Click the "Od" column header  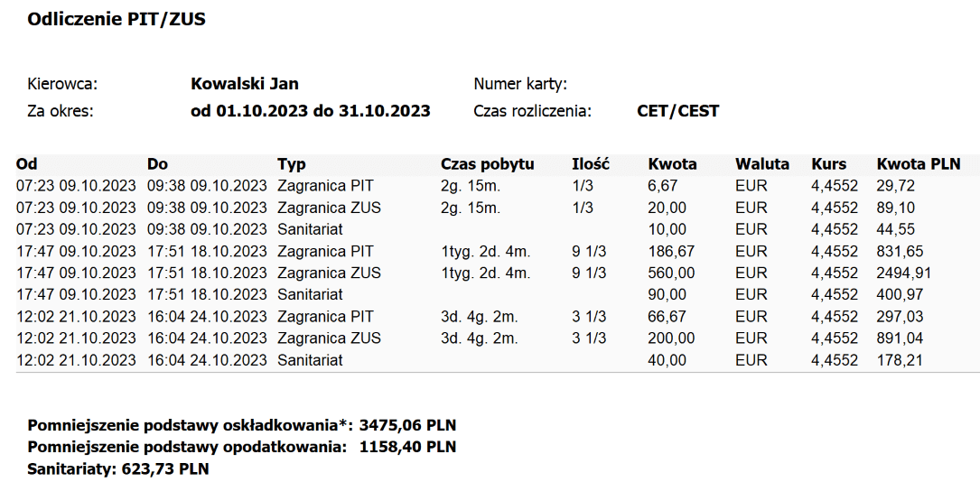click(x=27, y=164)
